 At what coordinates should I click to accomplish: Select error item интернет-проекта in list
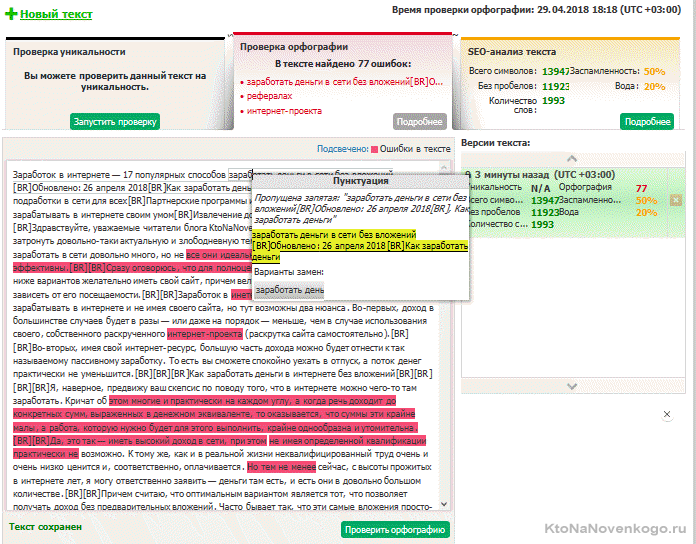(284, 111)
